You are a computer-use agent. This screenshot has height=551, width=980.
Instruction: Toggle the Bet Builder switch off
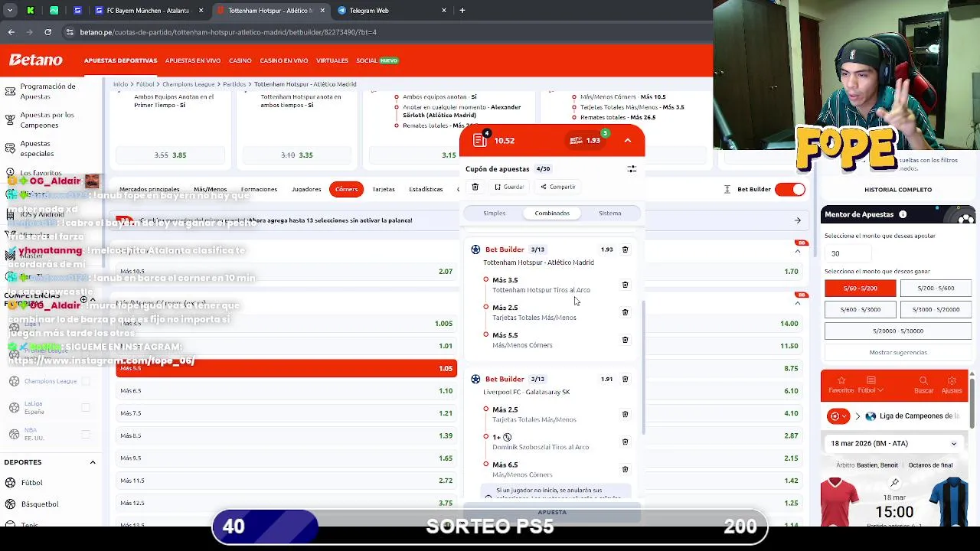click(x=790, y=189)
